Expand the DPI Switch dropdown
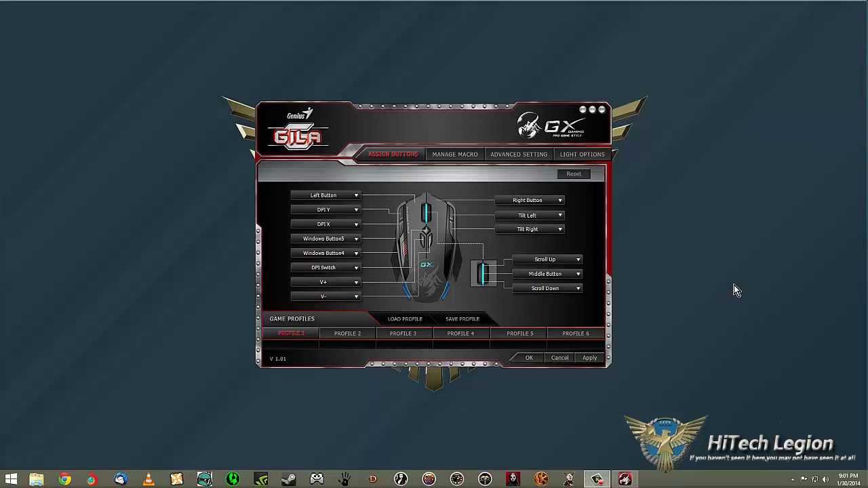 [x=325, y=268]
